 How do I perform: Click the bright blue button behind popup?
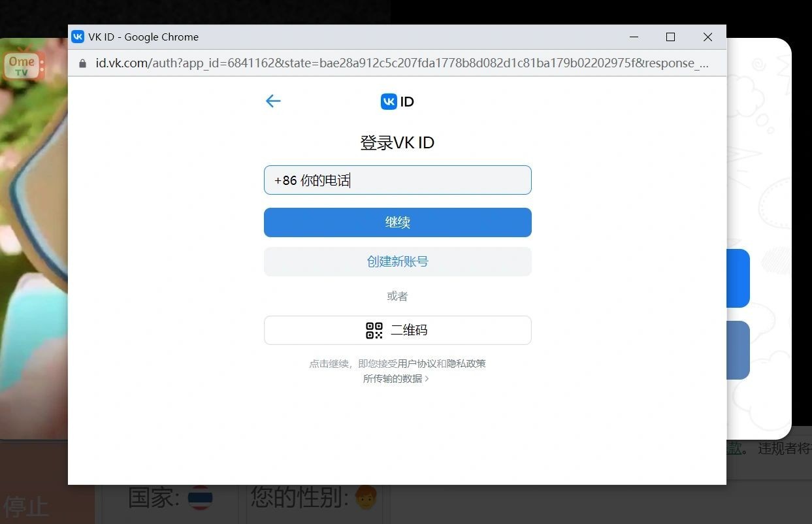738,278
